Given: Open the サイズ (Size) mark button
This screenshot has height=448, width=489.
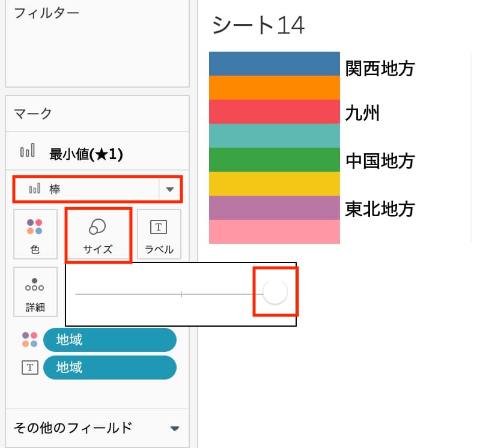Looking at the screenshot, I should [x=98, y=234].
